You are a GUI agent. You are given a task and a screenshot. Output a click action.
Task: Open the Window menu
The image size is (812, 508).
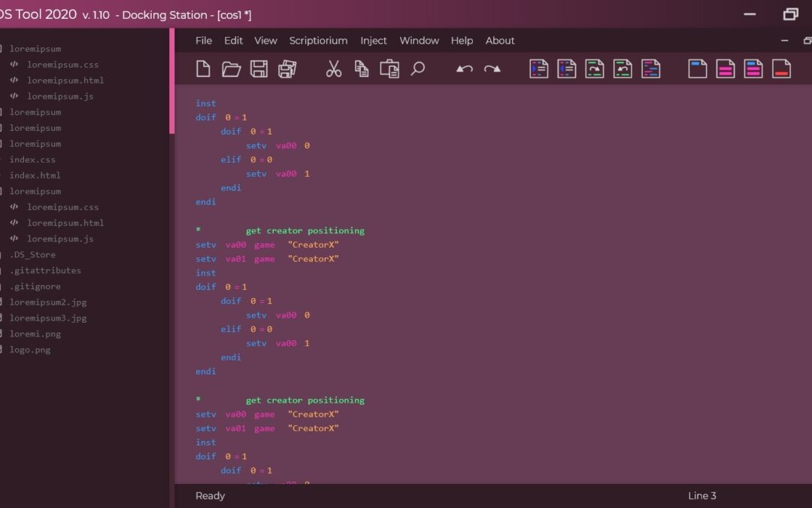coord(419,41)
